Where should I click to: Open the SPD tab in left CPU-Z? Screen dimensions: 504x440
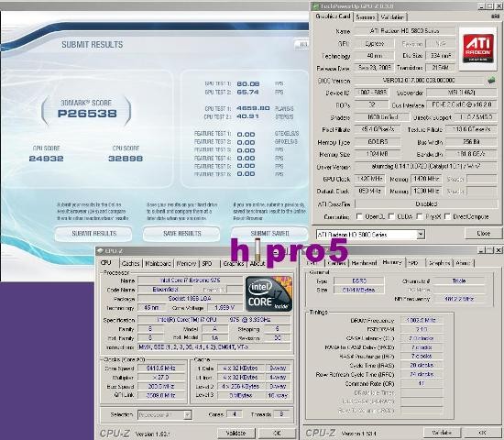click(x=207, y=263)
